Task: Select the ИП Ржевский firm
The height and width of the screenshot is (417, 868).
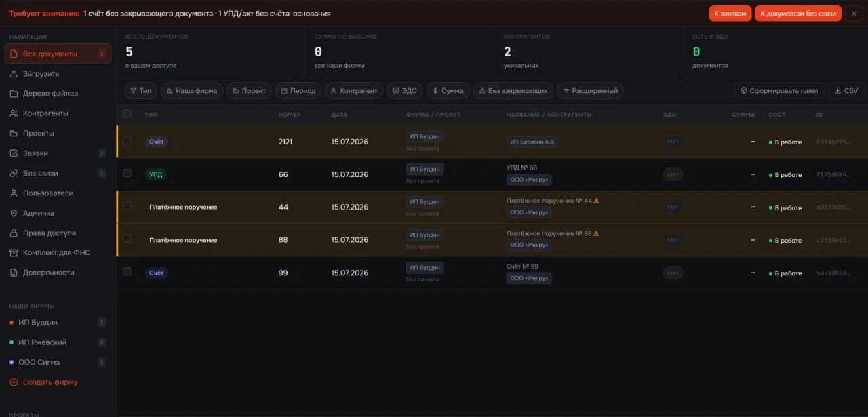Action: [58, 342]
